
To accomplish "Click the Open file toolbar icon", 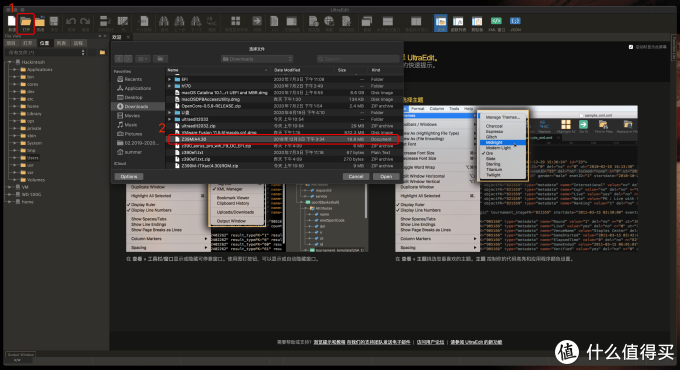I will tap(26, 21).
